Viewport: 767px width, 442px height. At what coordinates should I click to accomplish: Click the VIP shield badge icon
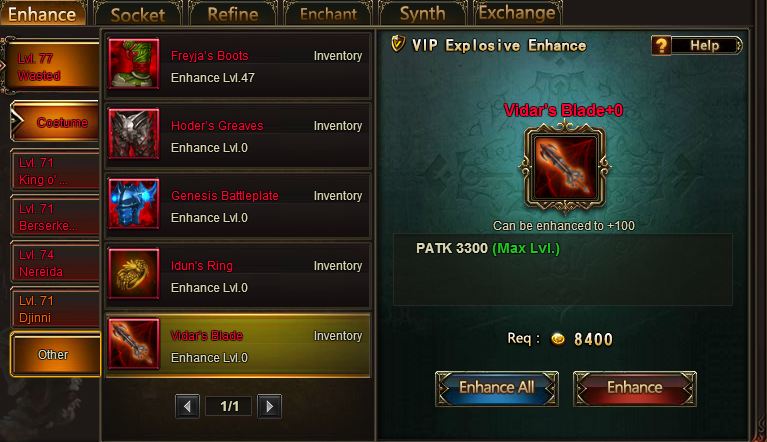click(x=398, y=44)
